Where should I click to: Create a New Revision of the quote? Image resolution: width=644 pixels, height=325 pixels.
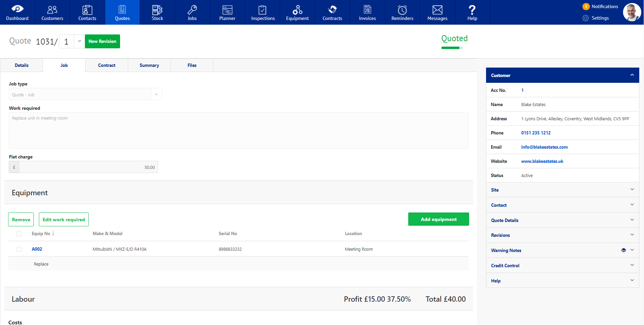[102, 41]
